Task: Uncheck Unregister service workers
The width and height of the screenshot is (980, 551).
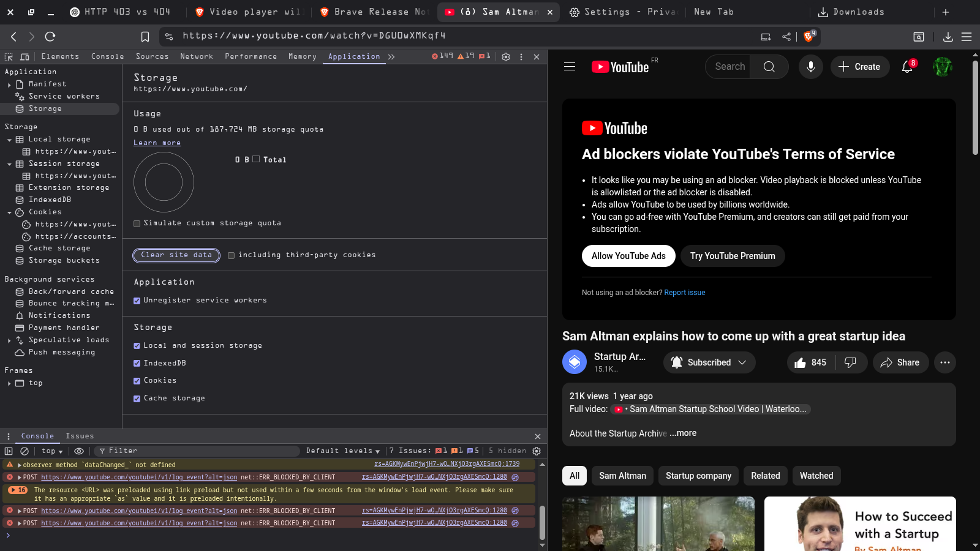Action: tap(137, 301)
